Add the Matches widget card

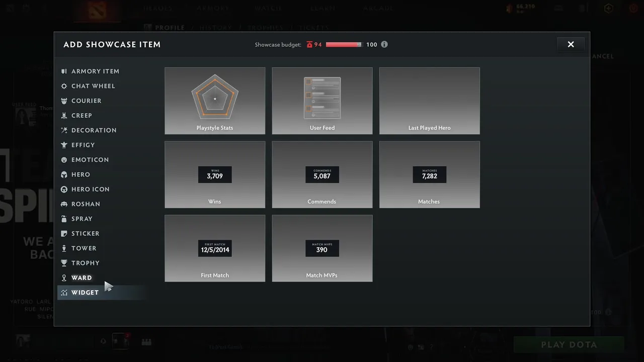coord(430,174)
